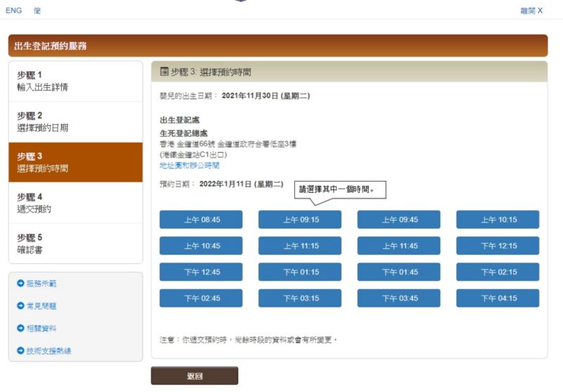Screen dimensions: 563x392
Task: Open 步驟 1 輸入出生詳情 step
Action: [x=75, y=81]
